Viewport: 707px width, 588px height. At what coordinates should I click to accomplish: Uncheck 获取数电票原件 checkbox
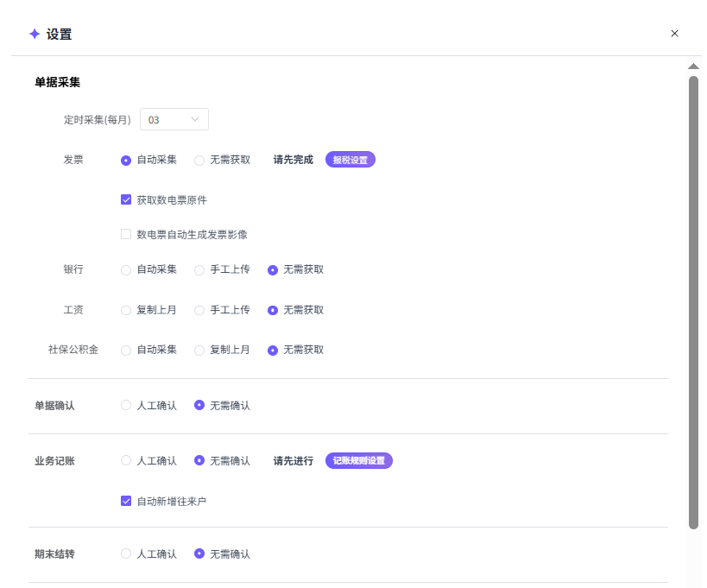click(x=126, y=199)
